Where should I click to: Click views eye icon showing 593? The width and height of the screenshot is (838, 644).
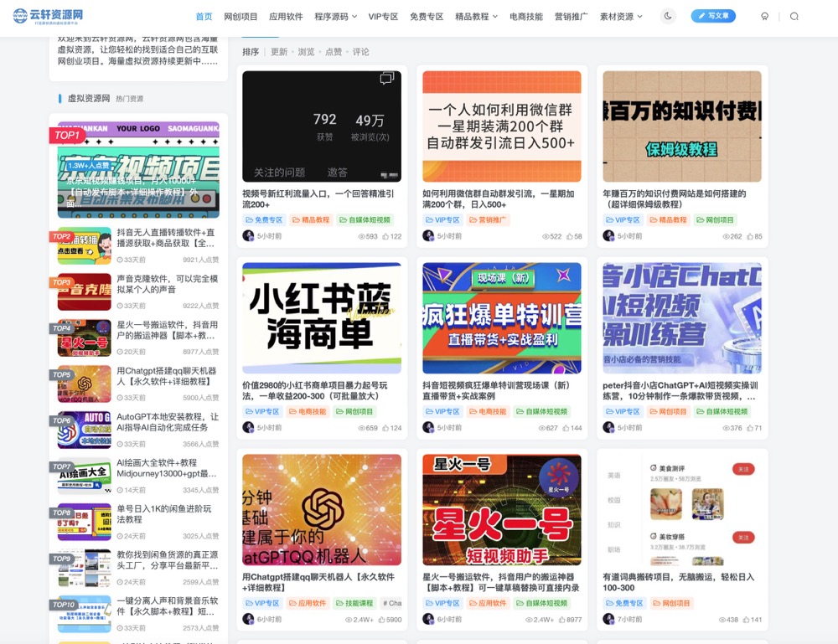tap(362, 236)
